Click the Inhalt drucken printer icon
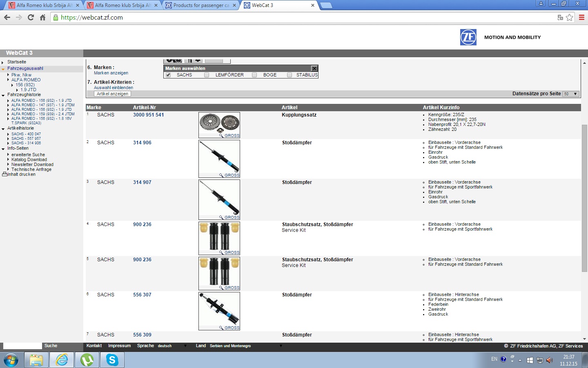This screenshot has height=368, width=588. [x=4, y=174]
